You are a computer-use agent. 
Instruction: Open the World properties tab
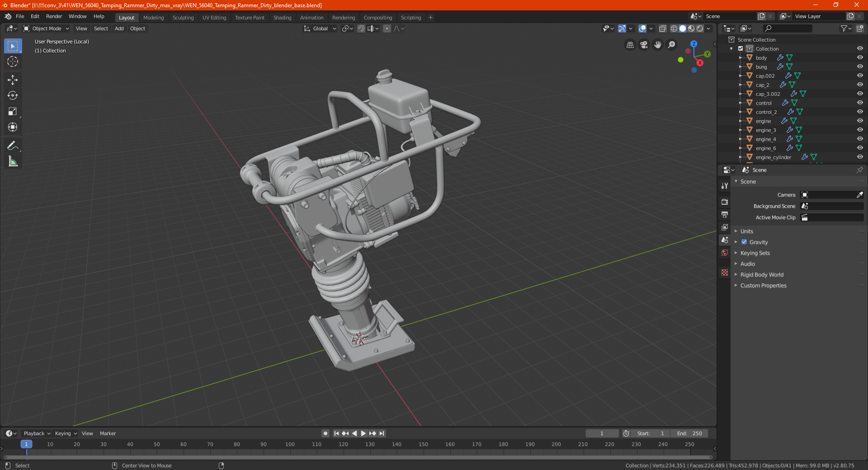click(x=725, y=253)
